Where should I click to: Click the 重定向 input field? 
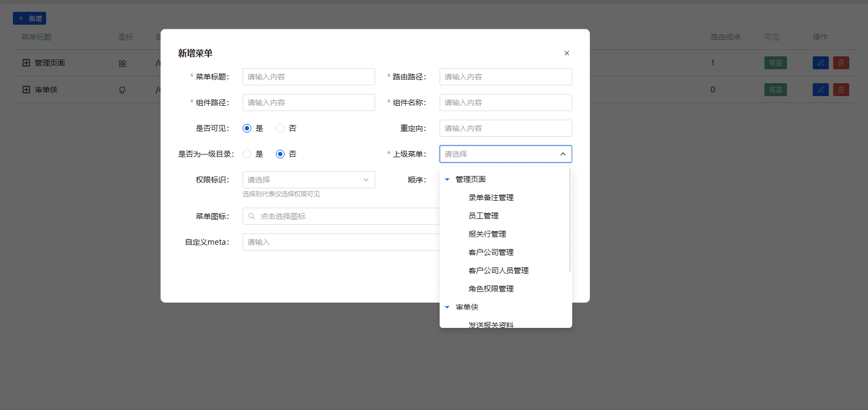[506, 128]
